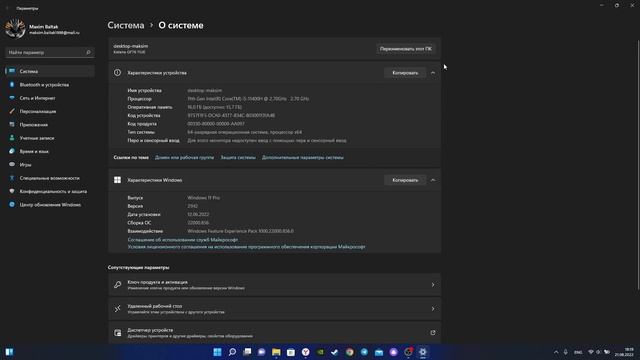This screenshot has width=640, height=360.
Task: Open Учетные записи section
Action: point(37,138)
